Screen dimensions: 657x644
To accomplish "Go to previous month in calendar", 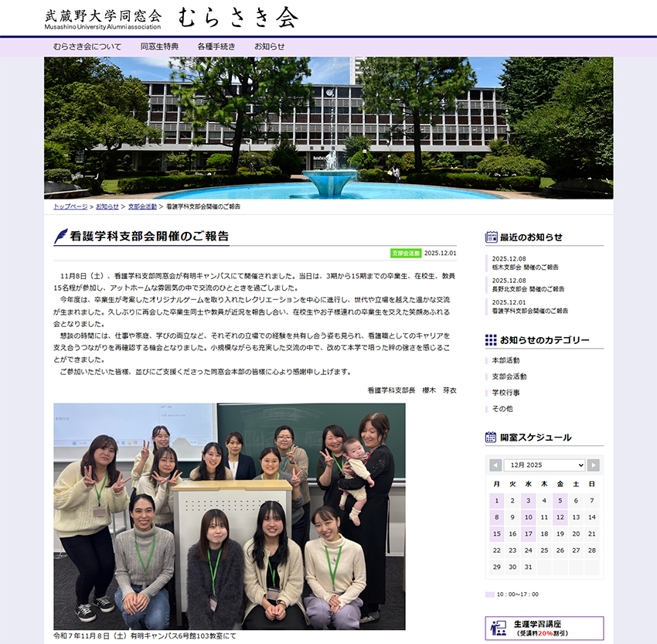I will click(495, 465).
